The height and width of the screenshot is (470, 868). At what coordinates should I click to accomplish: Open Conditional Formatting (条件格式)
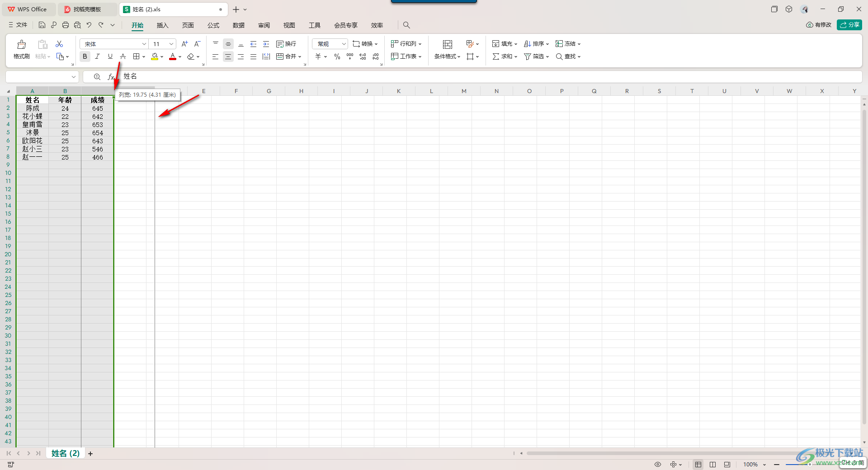point(447,49)
